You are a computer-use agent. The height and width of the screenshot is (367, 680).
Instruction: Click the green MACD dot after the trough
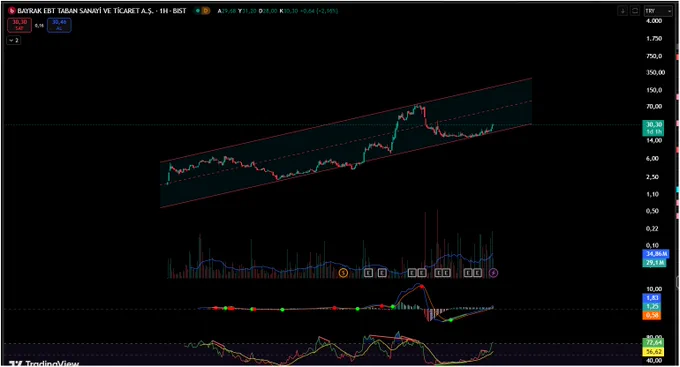(x=451, y=320)
